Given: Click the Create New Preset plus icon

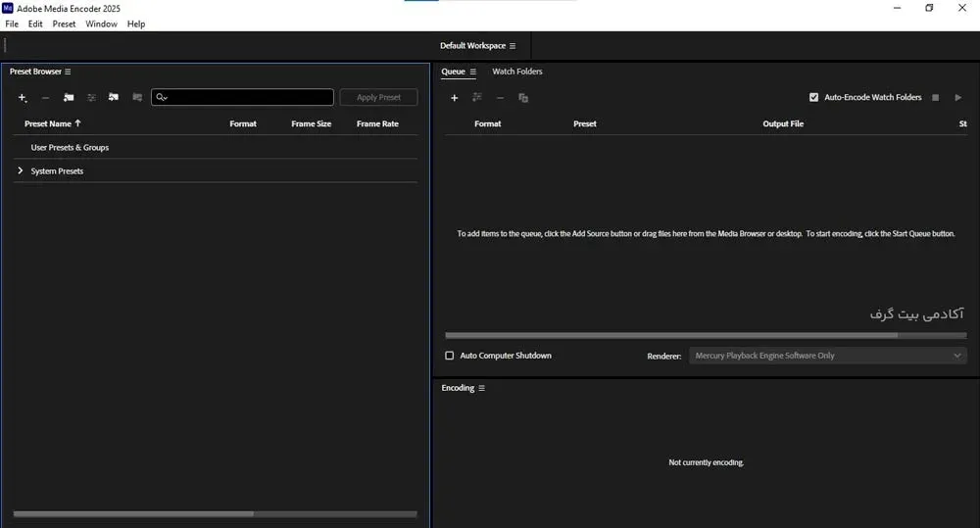Looking at the screenshot, I should (23, 98).
